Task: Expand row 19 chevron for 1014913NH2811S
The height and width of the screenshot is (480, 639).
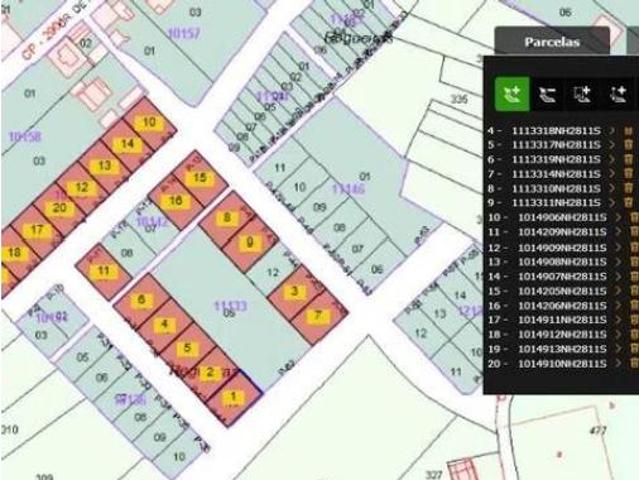Action: pos(618,349)
